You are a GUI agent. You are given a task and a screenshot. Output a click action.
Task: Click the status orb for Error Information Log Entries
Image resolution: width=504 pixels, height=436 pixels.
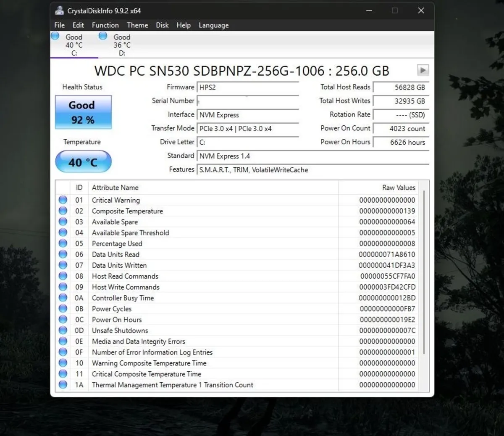click(x=63, y=352)
